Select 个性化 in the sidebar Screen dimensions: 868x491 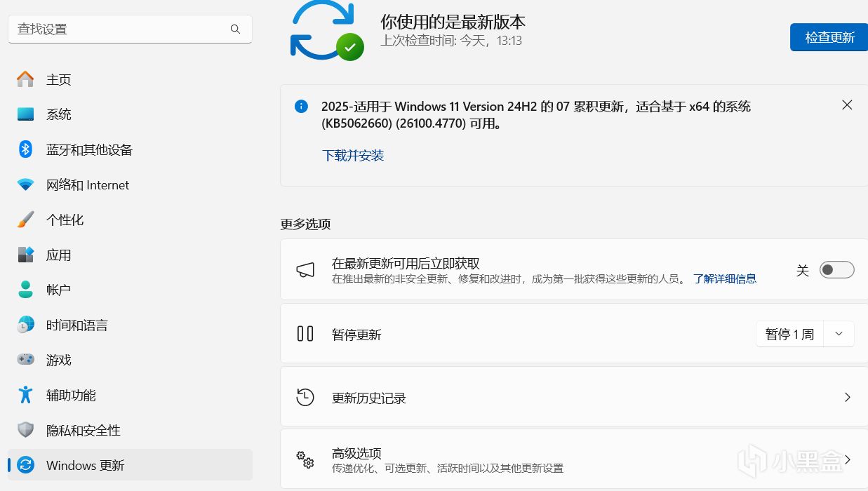130,220
